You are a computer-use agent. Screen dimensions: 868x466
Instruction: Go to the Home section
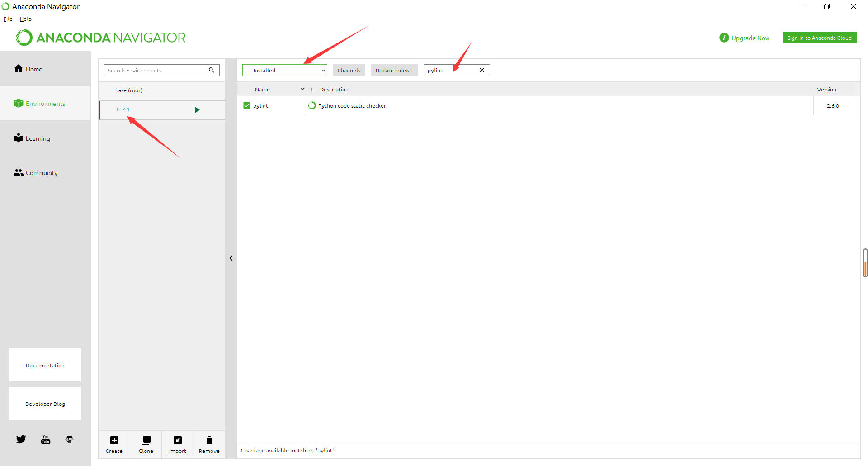28,69
